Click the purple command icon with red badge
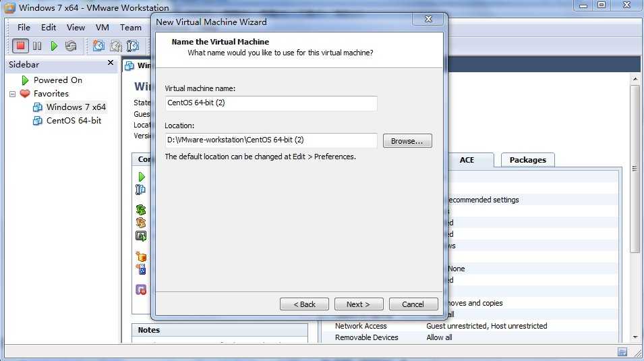 click(x=141, y=290)
